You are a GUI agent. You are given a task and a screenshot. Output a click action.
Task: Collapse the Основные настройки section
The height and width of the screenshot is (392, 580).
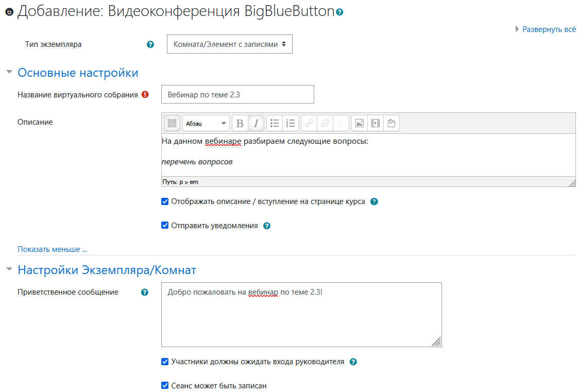9,72
